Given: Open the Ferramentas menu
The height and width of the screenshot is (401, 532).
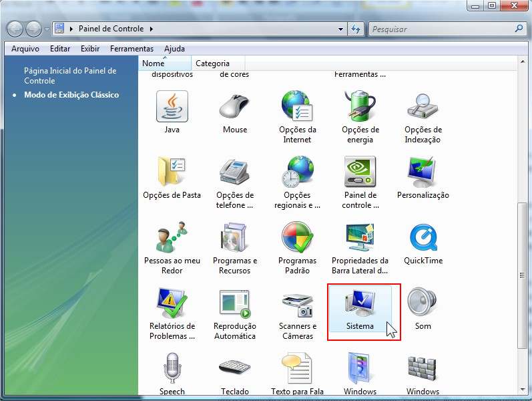Looking at the screenshot, I should pos(131,49).
